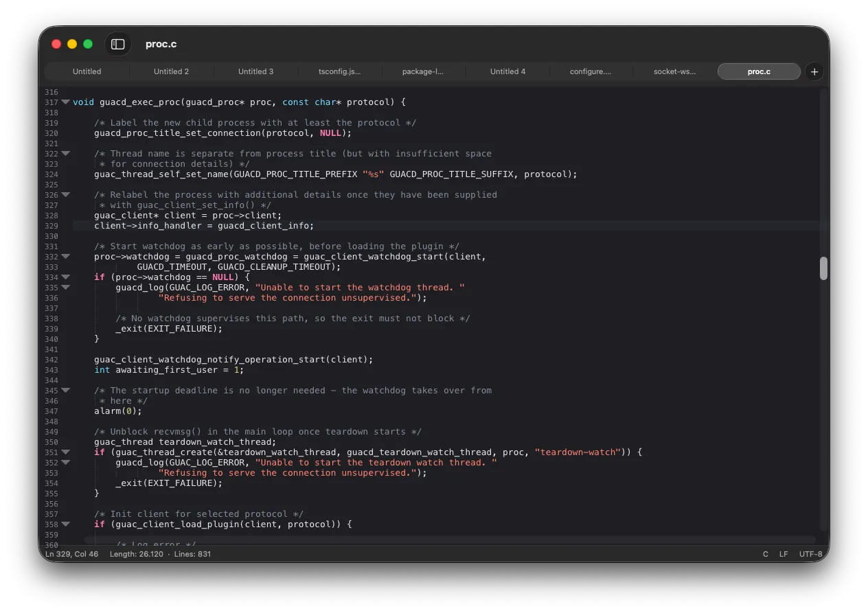The width and height of the screenshot is (868, 613).
Task: Switch to the Untitled 4 tab
Action: [x=507, y=71]
